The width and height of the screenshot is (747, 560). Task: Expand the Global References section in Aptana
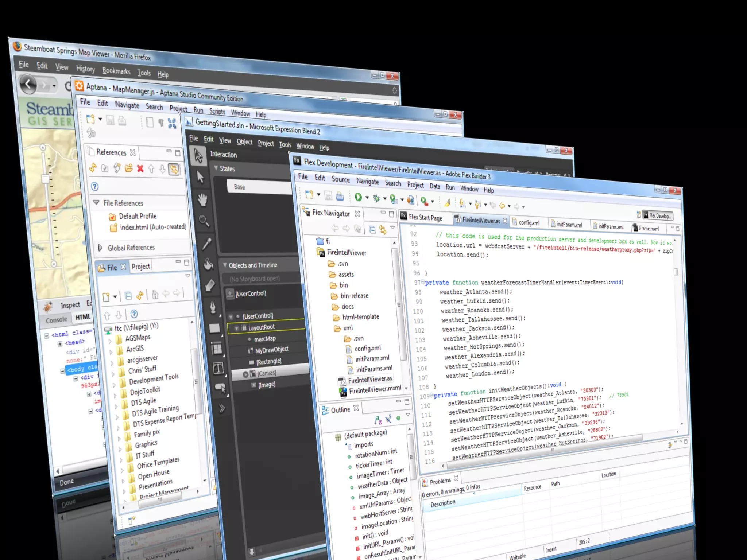(100, 247)
